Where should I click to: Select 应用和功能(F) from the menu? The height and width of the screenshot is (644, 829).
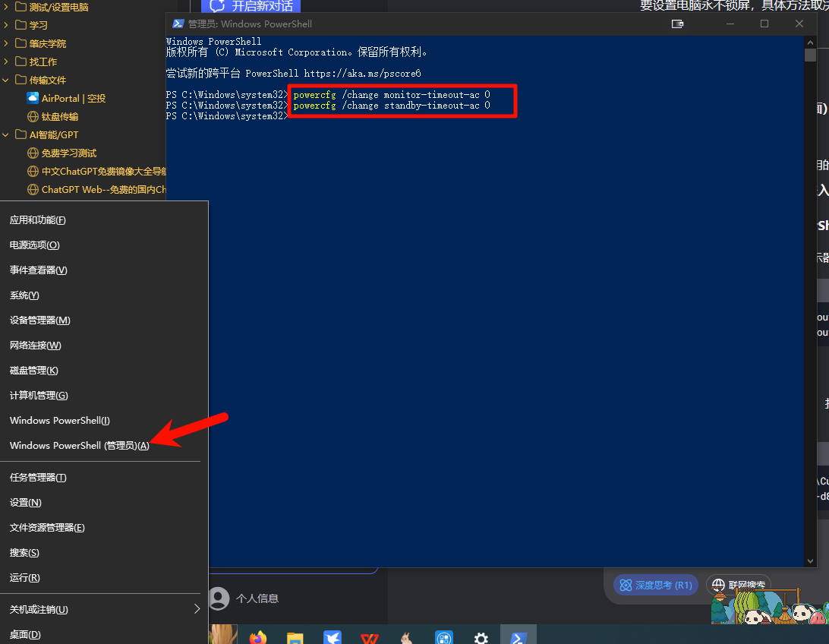[x=103, y=220]
